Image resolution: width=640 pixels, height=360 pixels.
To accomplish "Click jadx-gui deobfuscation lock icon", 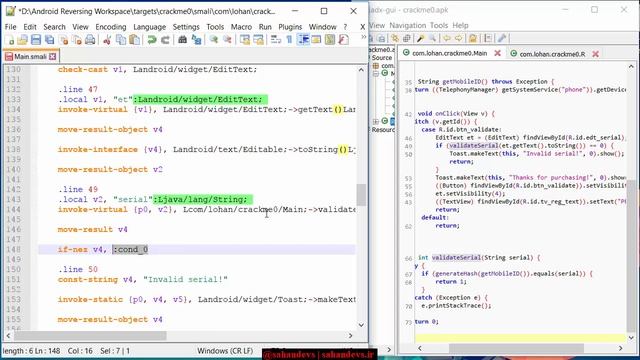I will [x=473, y=38].
